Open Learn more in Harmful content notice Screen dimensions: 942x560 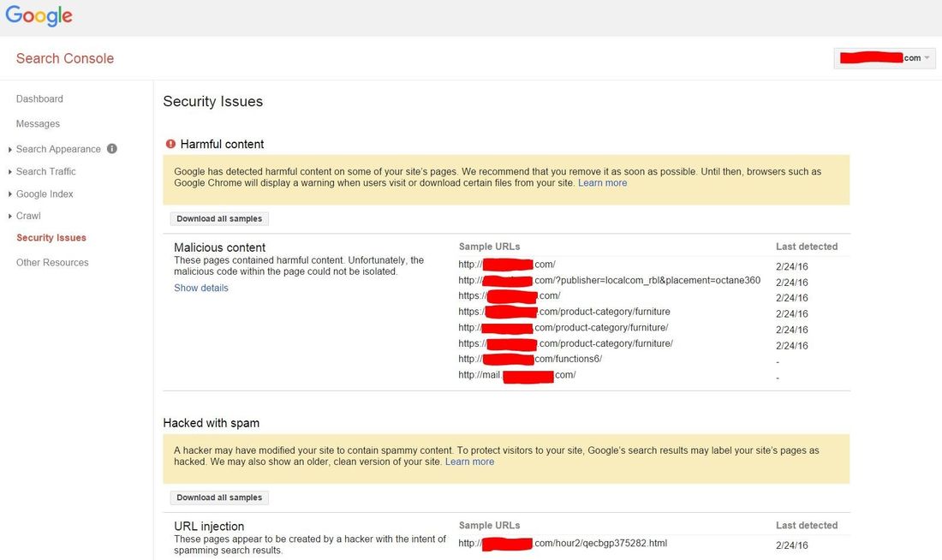(603, 182)
